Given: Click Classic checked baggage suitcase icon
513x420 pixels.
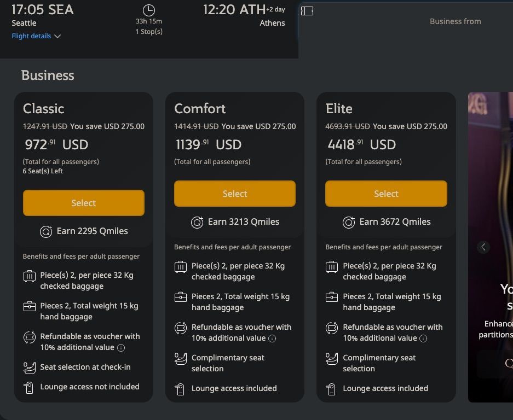Looking at the screenshot, I should (30, 276).
